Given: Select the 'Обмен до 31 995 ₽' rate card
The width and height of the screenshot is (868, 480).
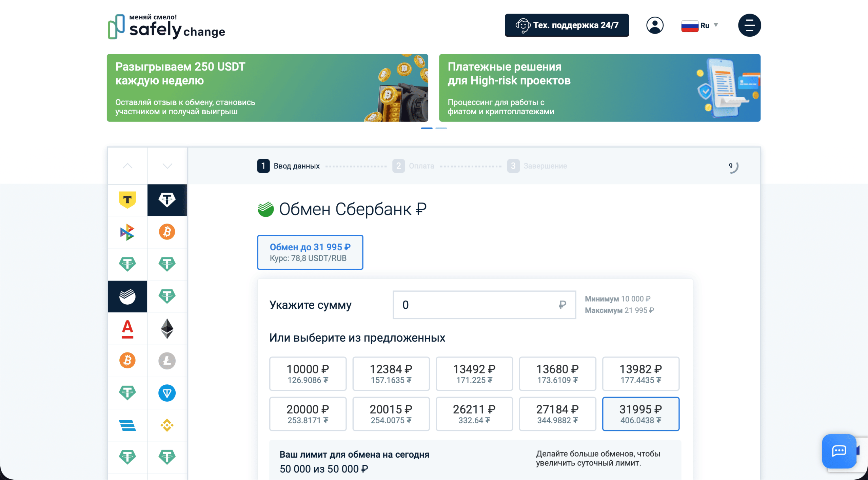Looking at the screenshot, I should (x=310, y=252).
